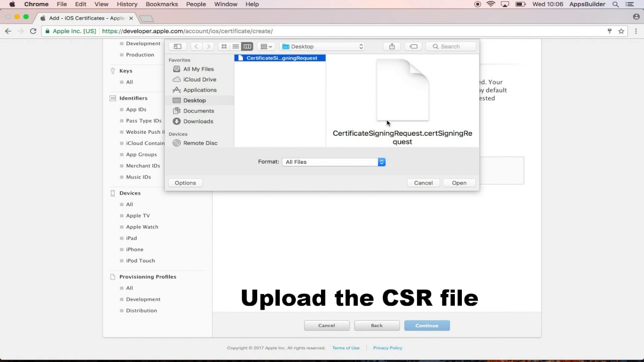Reload the page in Chrome
The height and width of the screenshot is (362, 644).
(33, 31)
